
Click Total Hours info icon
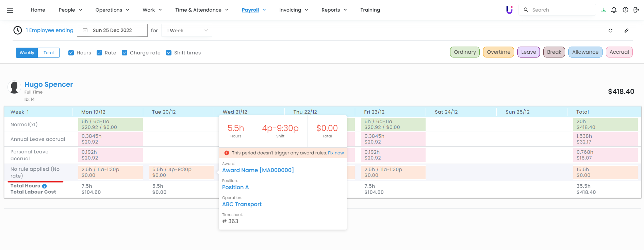[44, 186]
